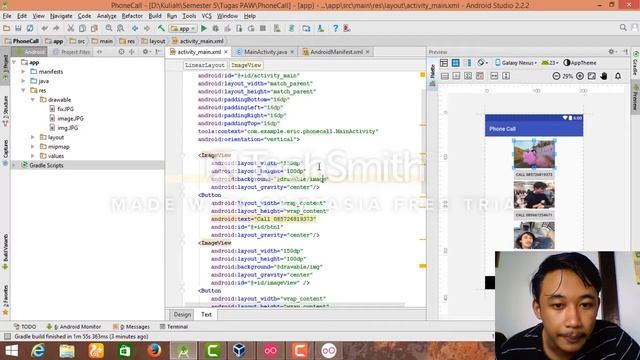Open the Analyze menu
Viewport: 640px width, 360px height.
pyautogui.click(x=107, y=16)
